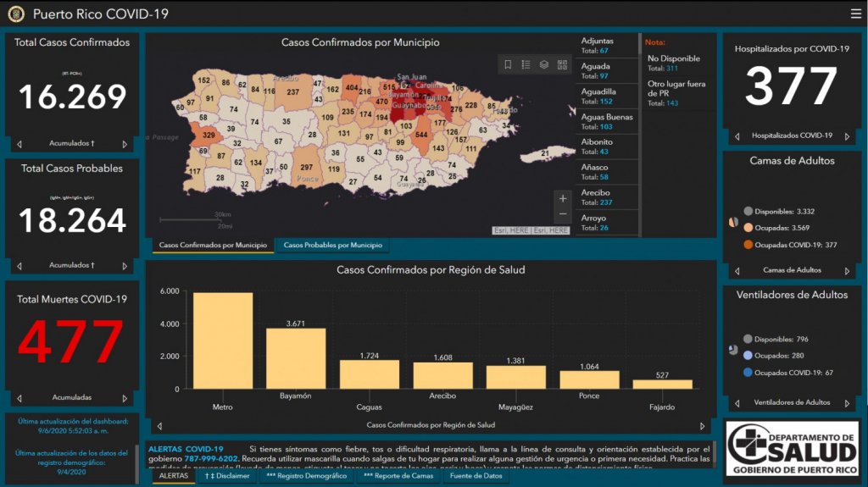Open the hamburger menu in header
This screenshot has height=487, width=868.
(855, 14)
